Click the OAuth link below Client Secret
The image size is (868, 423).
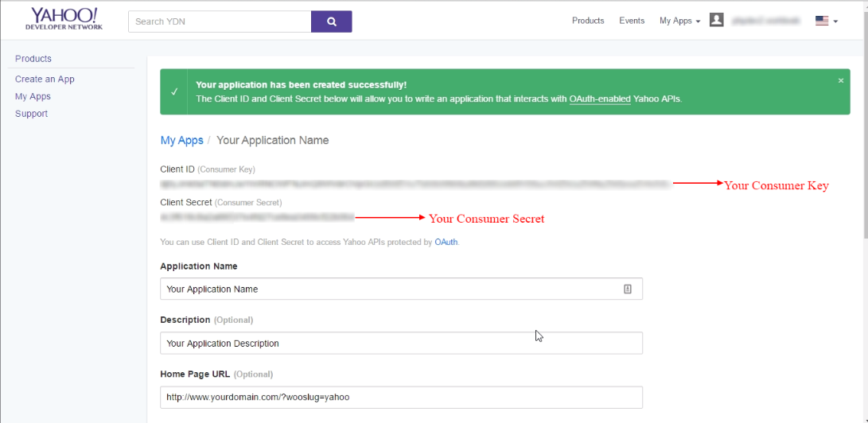click(446, 242)
